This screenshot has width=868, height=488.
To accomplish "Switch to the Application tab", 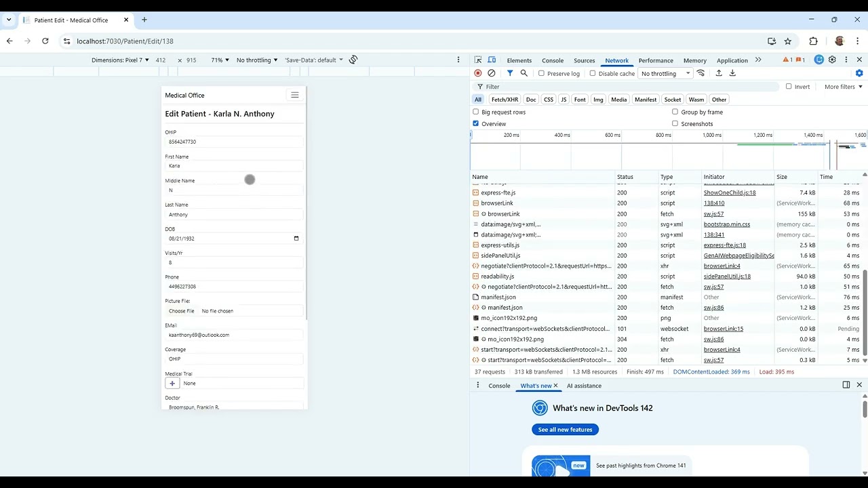I will [732, 60].
